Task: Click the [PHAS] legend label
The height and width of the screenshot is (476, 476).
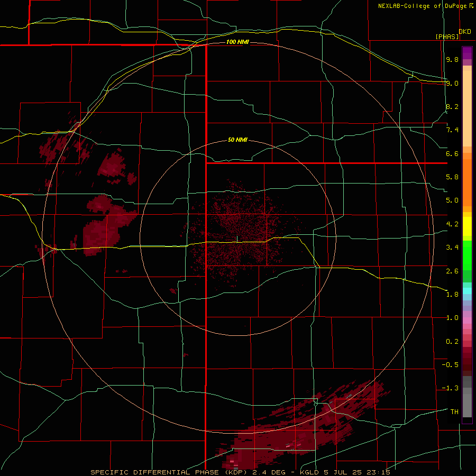Action: 447,36
